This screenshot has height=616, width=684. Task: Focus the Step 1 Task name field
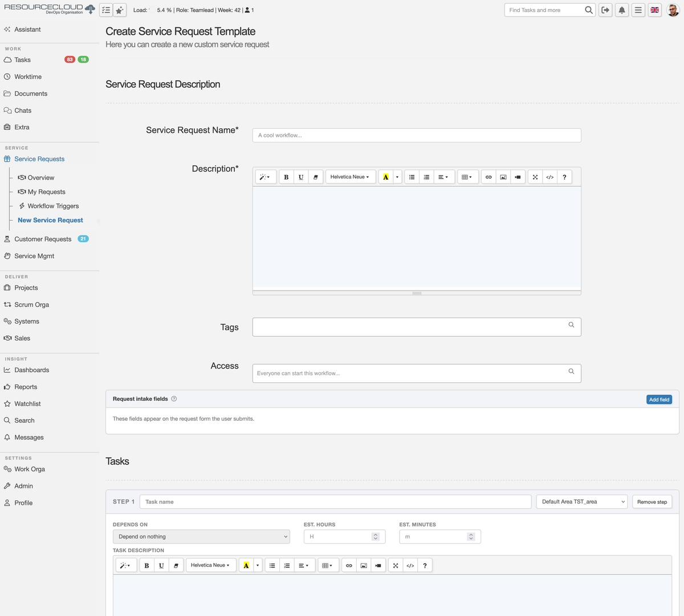pos(335,502)
